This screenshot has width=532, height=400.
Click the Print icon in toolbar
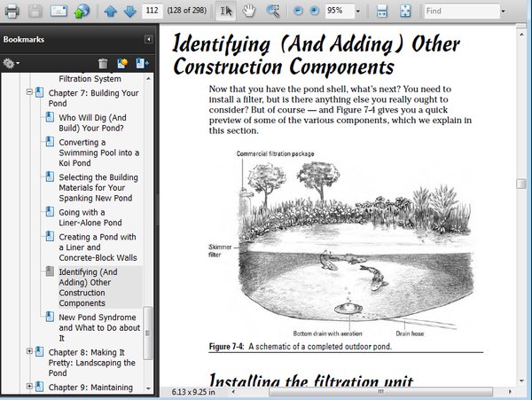pyautogui.click(x=10, y=12)
